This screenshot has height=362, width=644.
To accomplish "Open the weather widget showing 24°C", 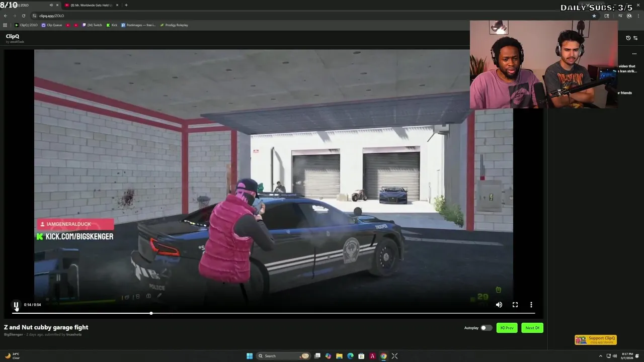I will pos(12,356).
